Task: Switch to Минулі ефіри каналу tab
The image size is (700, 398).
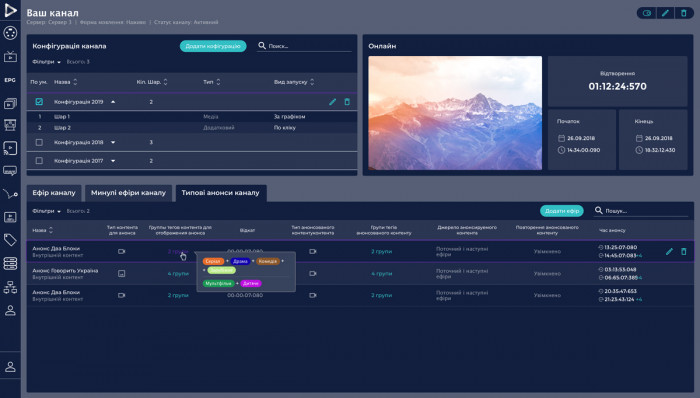Action: point(128,193)
